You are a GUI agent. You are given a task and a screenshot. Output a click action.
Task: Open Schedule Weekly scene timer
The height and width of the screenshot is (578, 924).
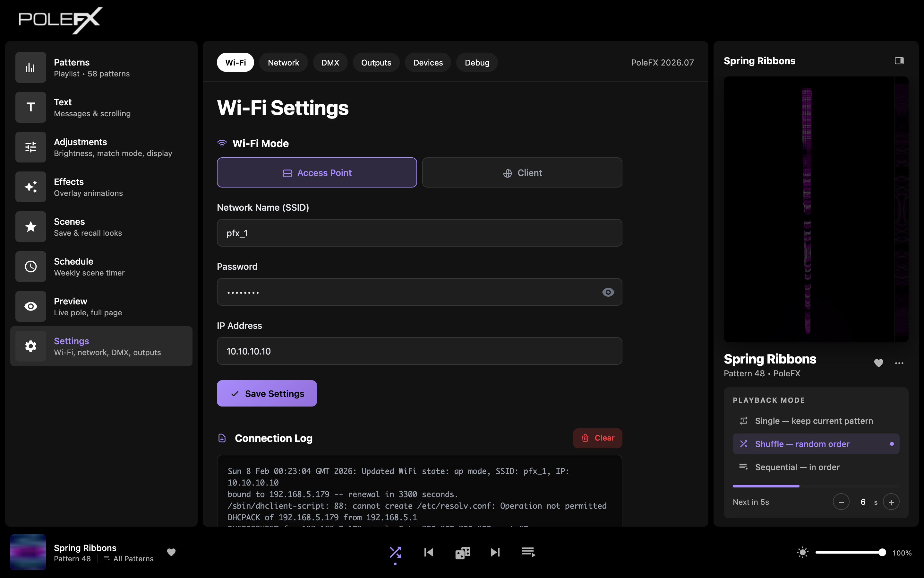coord(101,267)
